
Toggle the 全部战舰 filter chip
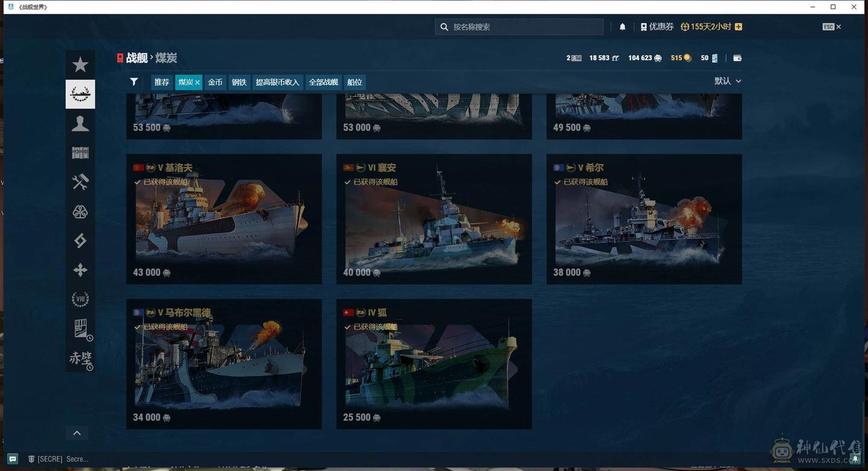click(x=324, y=82)
